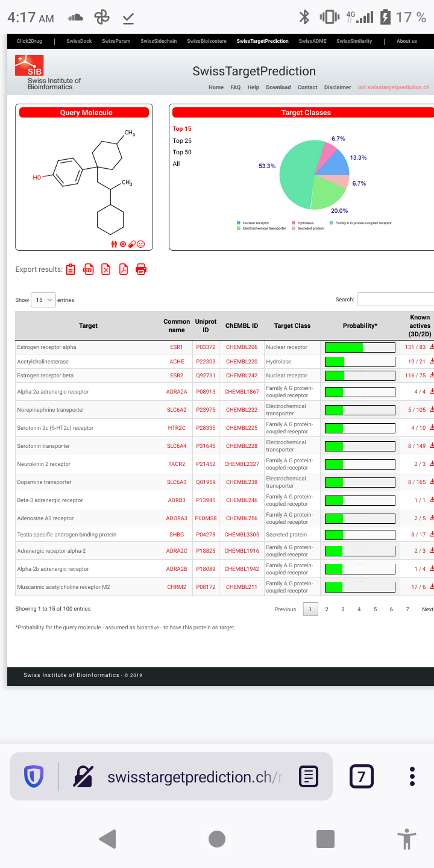Open the FAQ page link
434x868 pixels.
tap(236, 87)
